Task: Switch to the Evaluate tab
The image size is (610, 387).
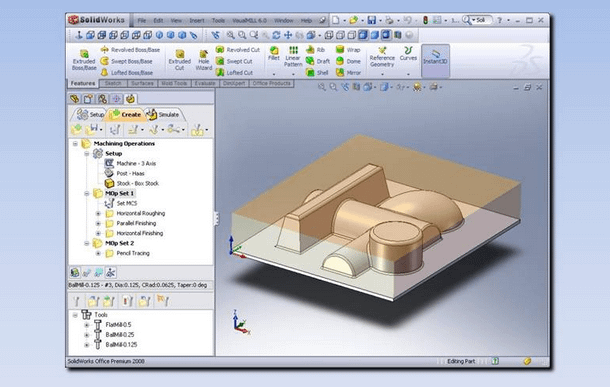Action: tap(205, 83)
